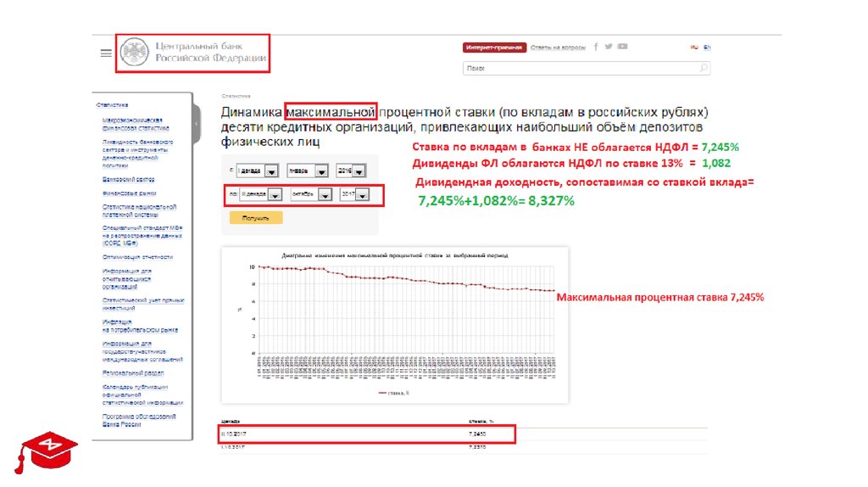Open Статистика section in sidebar

[x=113, y=104]
